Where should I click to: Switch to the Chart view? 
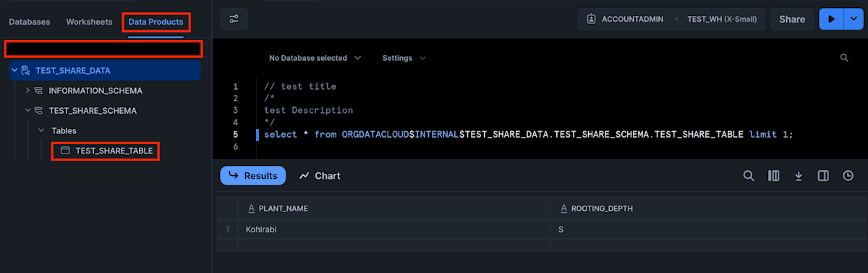[x=320, y=176]
